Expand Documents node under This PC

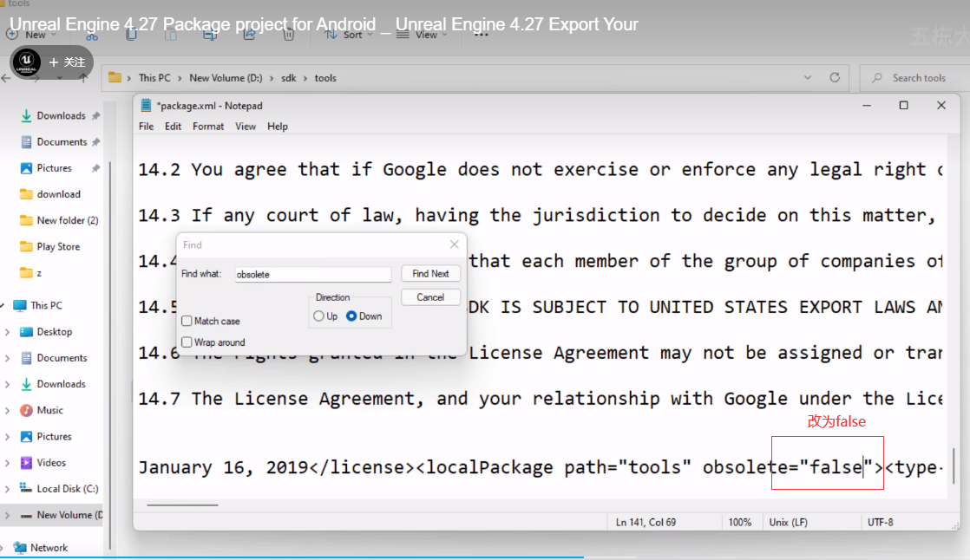(x=7, y=358)
